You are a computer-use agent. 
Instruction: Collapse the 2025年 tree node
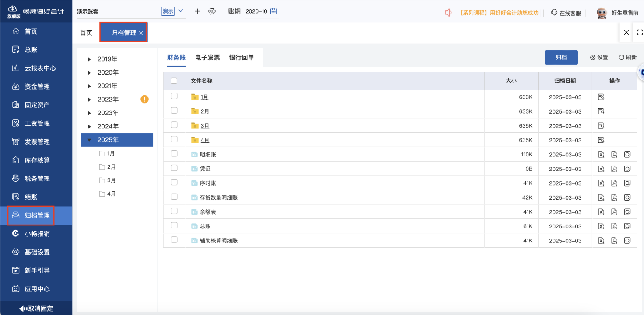click(89, 140)
